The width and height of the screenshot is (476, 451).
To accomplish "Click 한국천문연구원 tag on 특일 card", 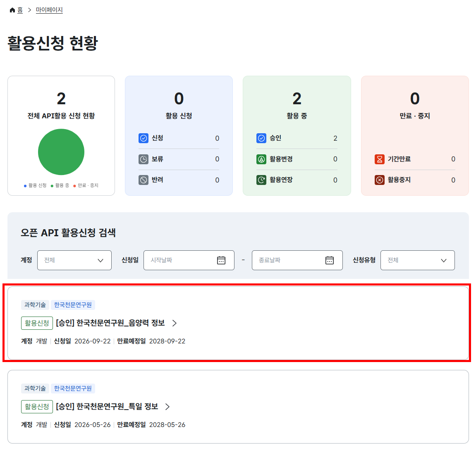I will [73, 389].
